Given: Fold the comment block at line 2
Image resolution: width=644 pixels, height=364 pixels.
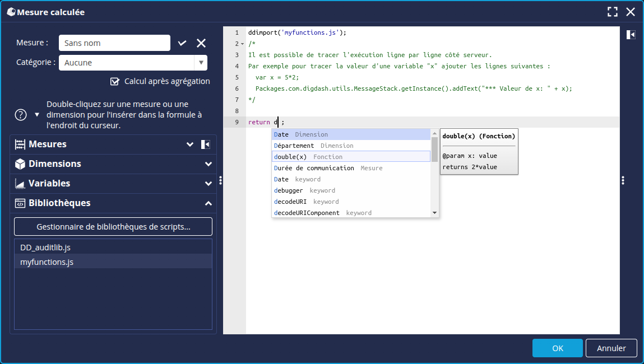Looking at the screenshot, I should point(242,44).
